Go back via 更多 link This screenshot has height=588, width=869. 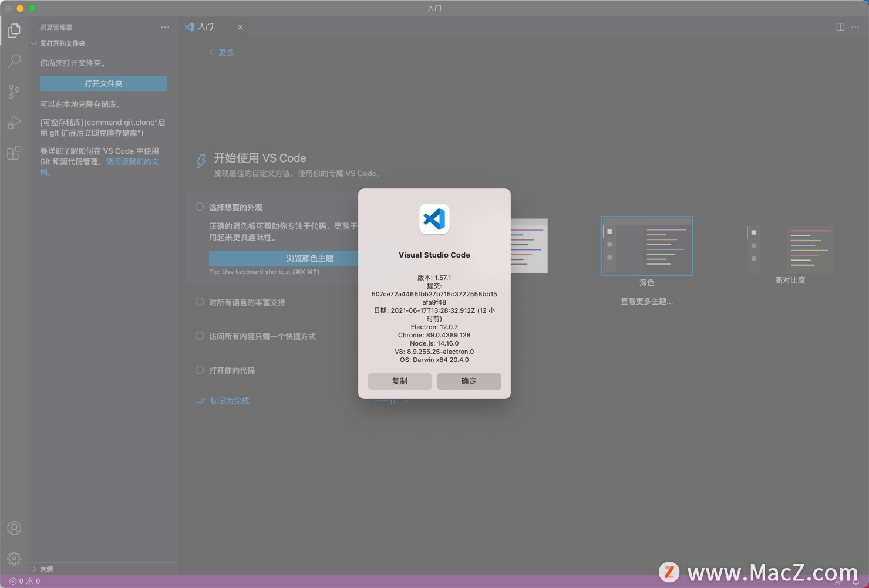click(x=221, y=52)
